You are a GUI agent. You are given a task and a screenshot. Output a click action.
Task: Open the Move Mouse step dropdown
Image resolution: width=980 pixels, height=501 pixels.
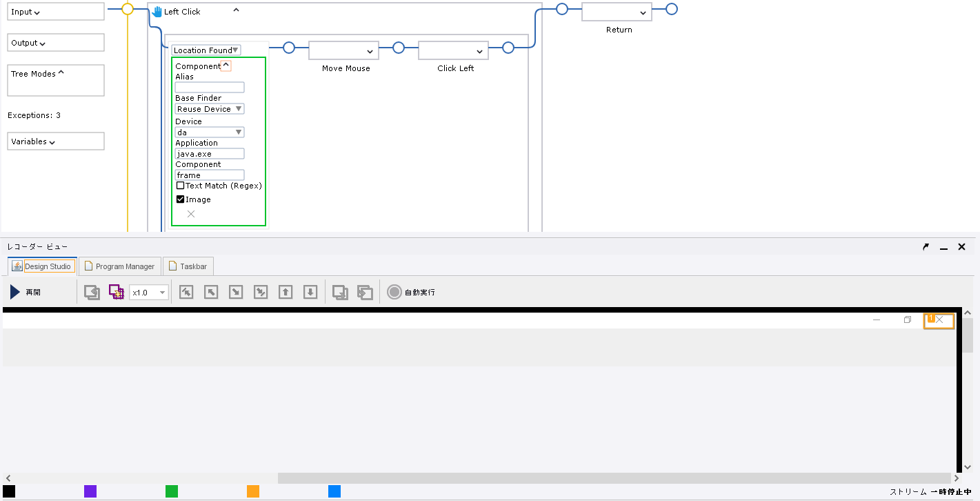[370, 51]
